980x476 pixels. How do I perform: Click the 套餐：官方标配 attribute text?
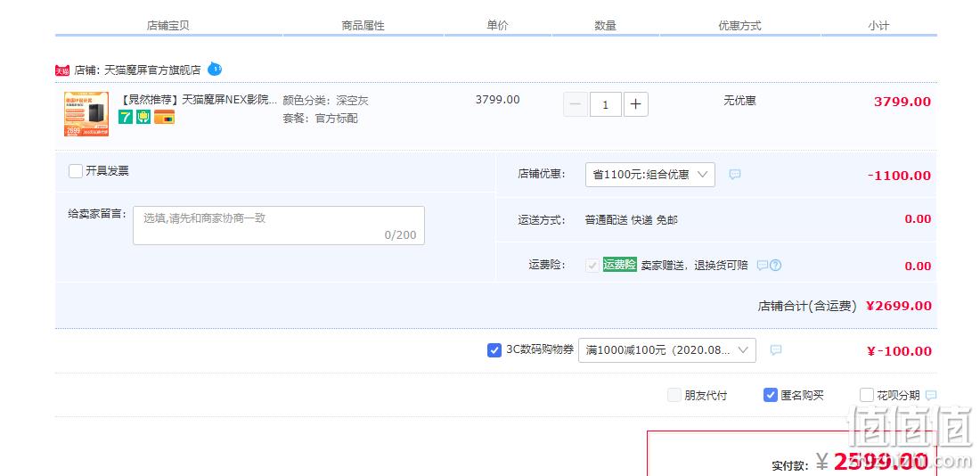(320, 119)
